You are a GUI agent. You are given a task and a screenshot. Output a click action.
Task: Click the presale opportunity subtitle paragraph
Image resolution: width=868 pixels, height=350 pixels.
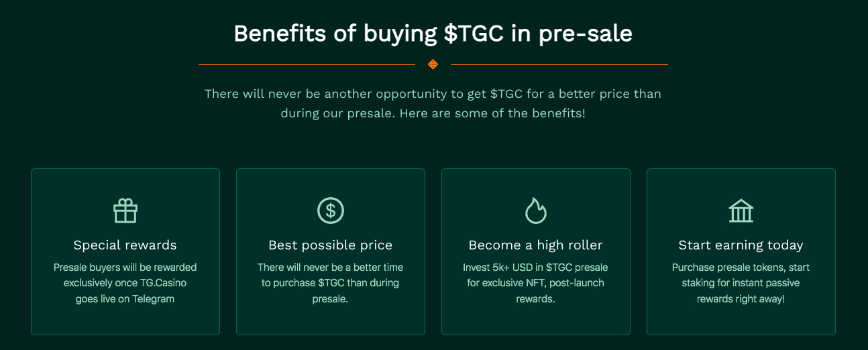click(x=433, y=103)
